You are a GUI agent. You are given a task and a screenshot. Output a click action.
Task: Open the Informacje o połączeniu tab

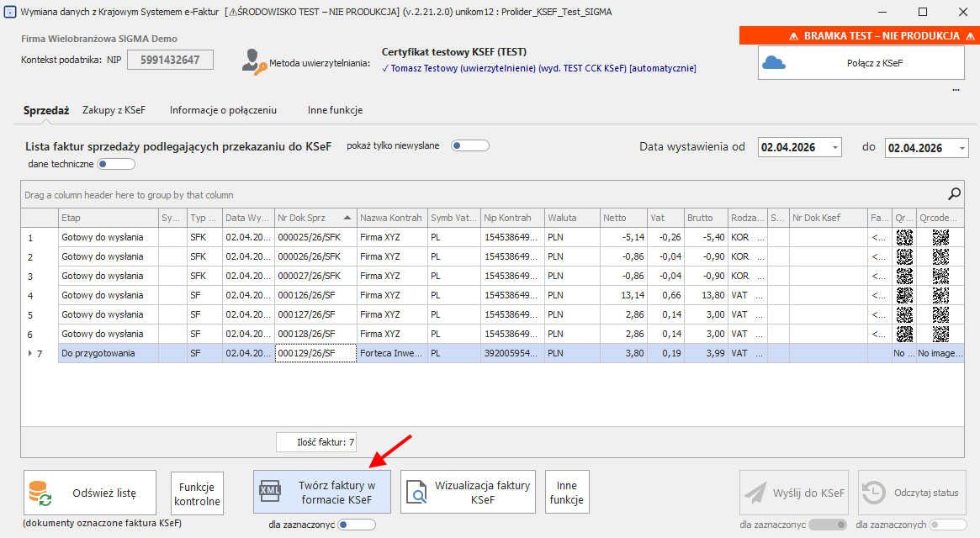(223, 110)
